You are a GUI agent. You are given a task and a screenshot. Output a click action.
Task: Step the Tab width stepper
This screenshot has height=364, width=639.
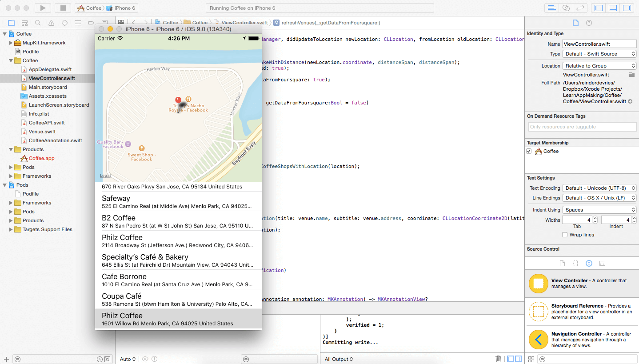coord(594,220)
